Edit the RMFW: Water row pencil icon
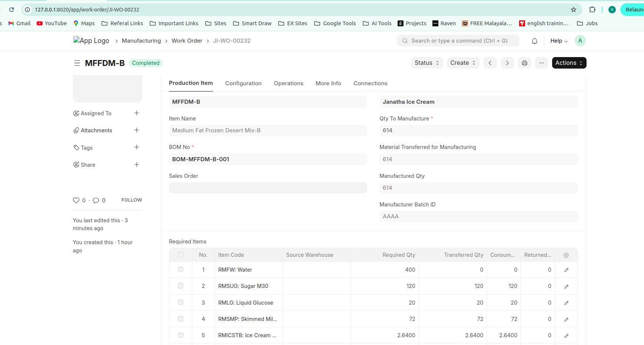The image size is (644, 345). (566, 270)
